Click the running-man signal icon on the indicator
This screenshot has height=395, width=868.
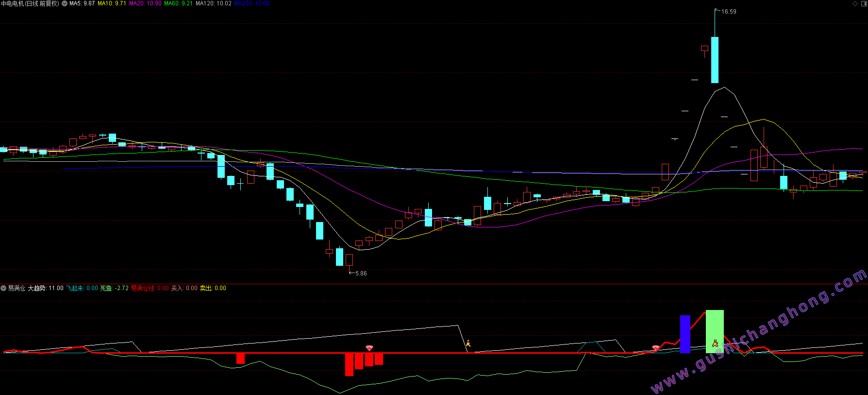tap(468, 343)
